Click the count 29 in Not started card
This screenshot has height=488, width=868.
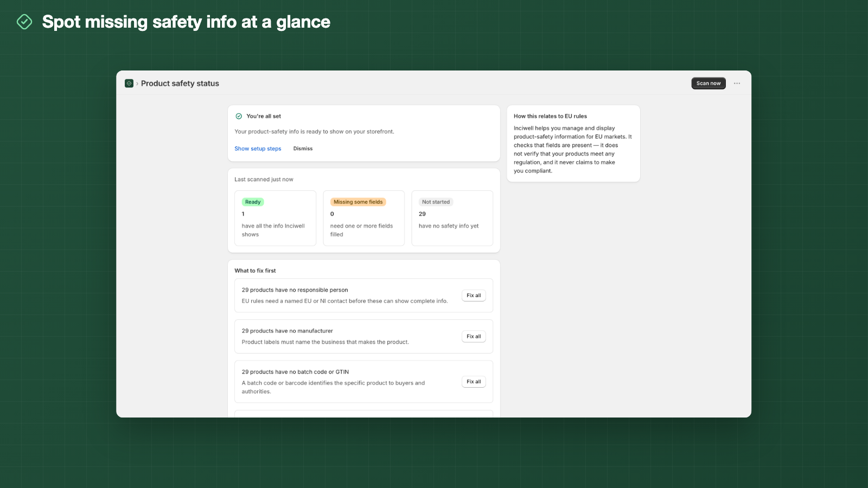422,214
